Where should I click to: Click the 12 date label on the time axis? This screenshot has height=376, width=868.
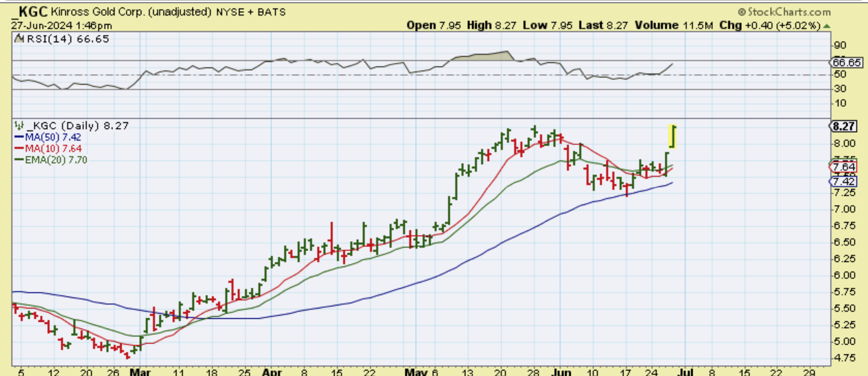pos(53,372)
